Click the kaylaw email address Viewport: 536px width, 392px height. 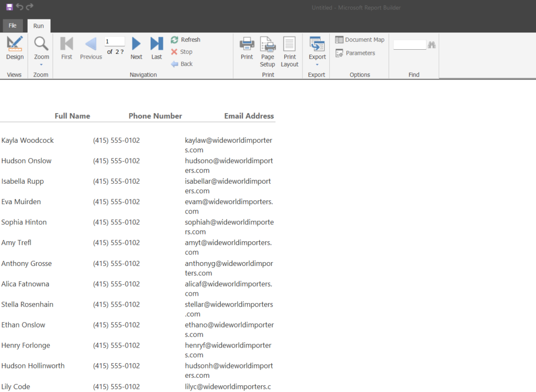228,145
